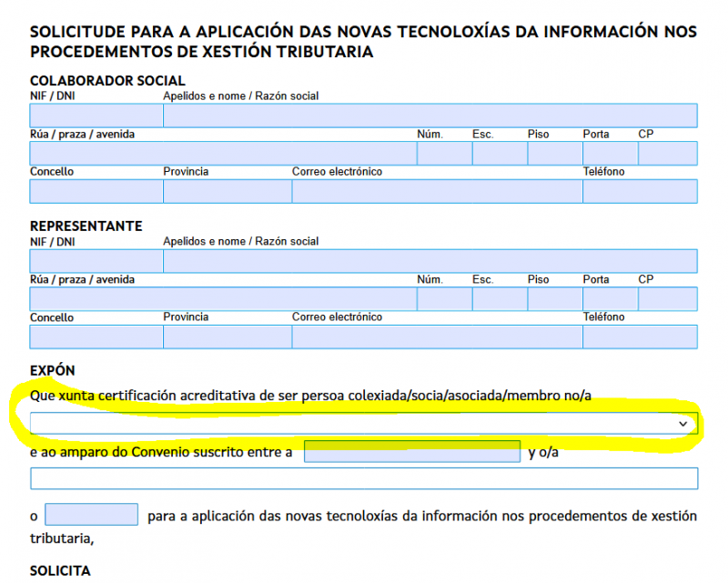
Task: Focus Representante Apelidos e nome field
Action: (x=430, y=261)
